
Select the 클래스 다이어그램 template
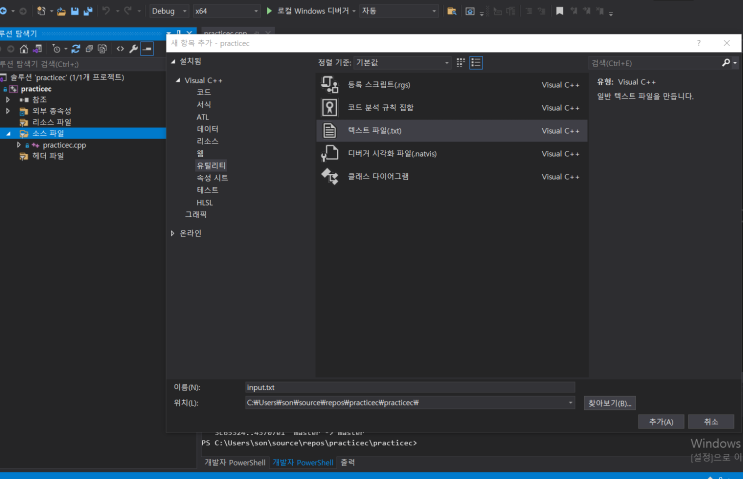click(x=452, y=176)
